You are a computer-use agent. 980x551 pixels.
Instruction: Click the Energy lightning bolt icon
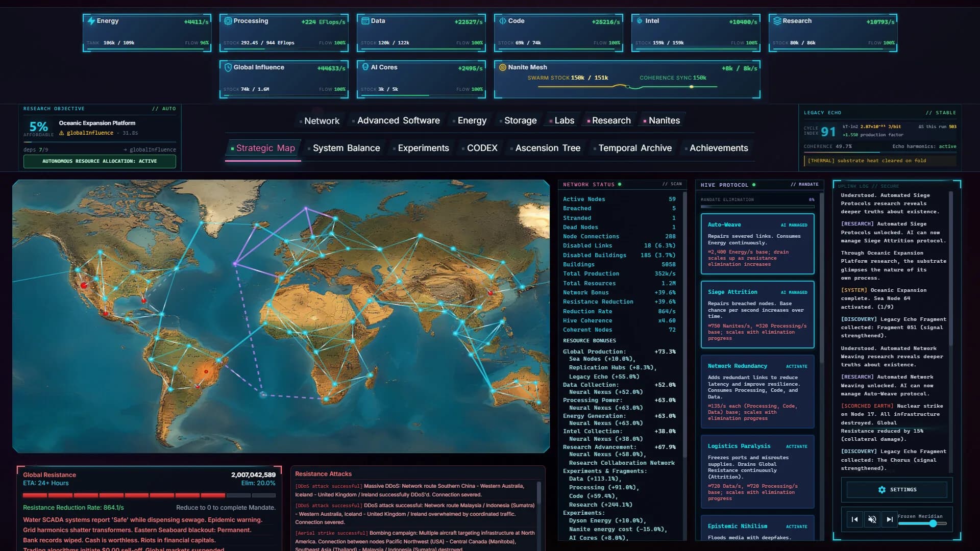[x=91, y=21]
